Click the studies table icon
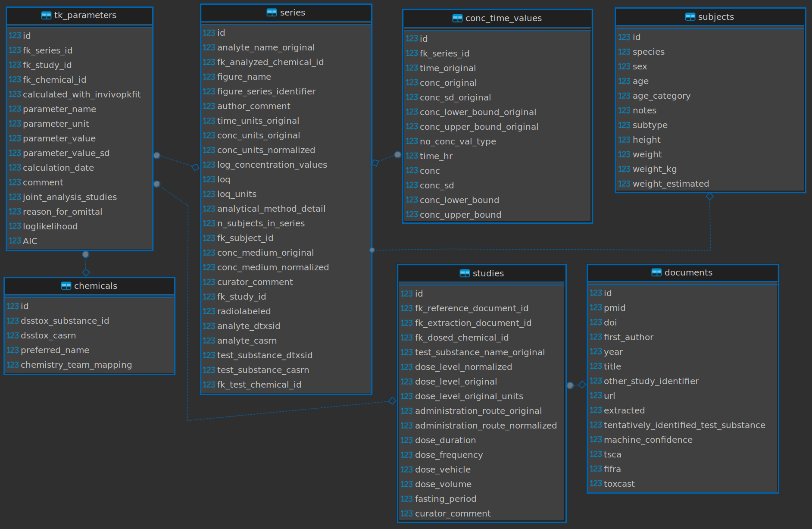This screenshot has height=529, width=812. 465,273
